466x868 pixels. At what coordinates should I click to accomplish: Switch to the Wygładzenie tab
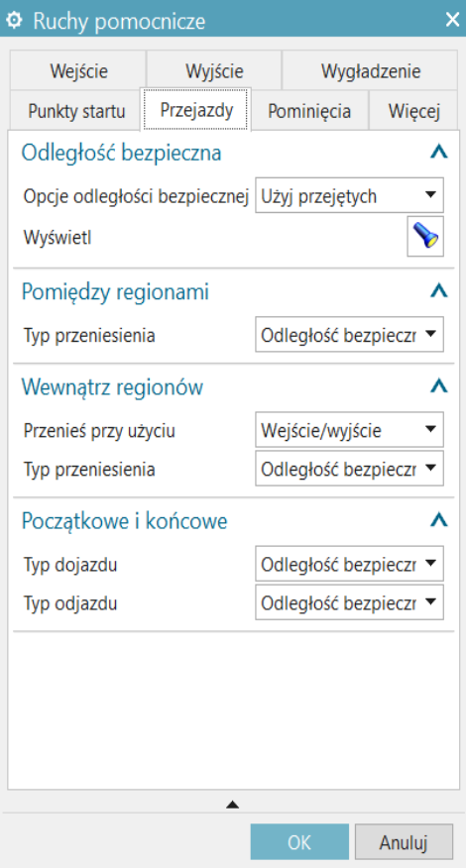pos(370,71)
